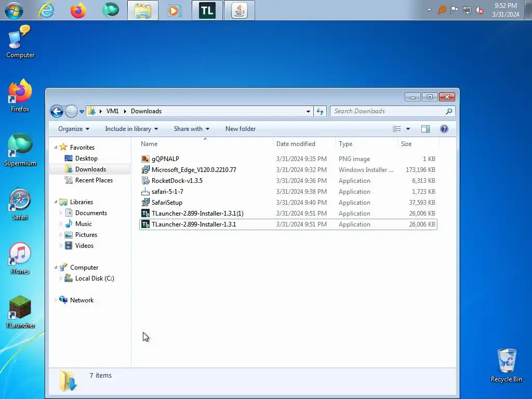Viewport: 532px width, 399px height.
Task: Select the Recycle Bin icon
Action: 507,366
